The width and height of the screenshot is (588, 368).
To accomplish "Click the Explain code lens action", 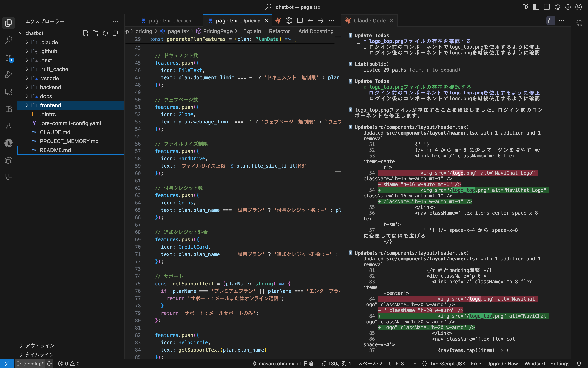I will coord(252,31).
